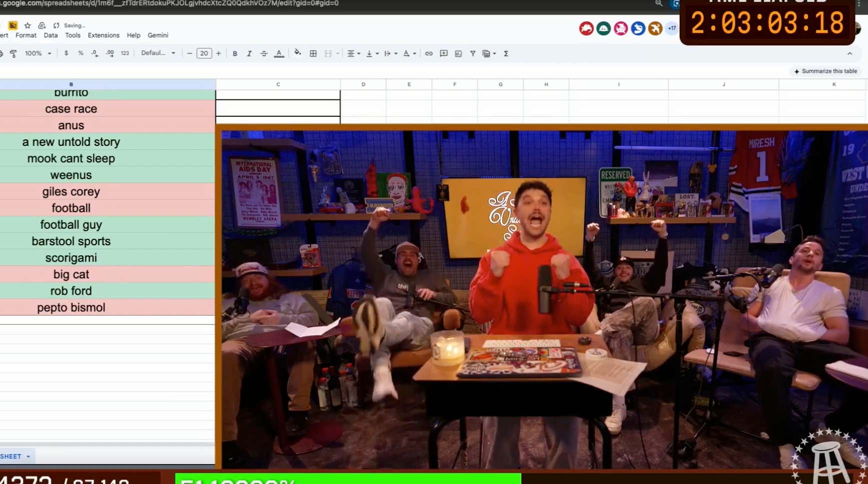
Task: Click the insert comment icon
Action: [444, 53]
